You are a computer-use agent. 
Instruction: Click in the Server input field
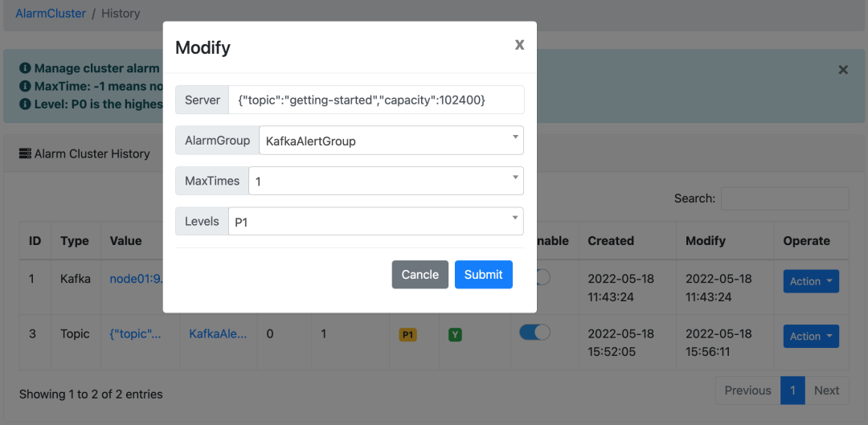(376, 100)
